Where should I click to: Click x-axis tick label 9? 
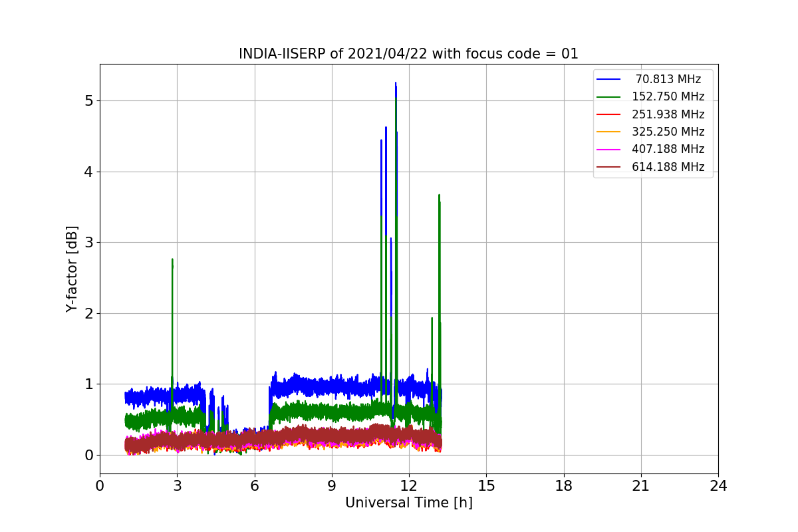pyautogui.click(x=332, y=486)
